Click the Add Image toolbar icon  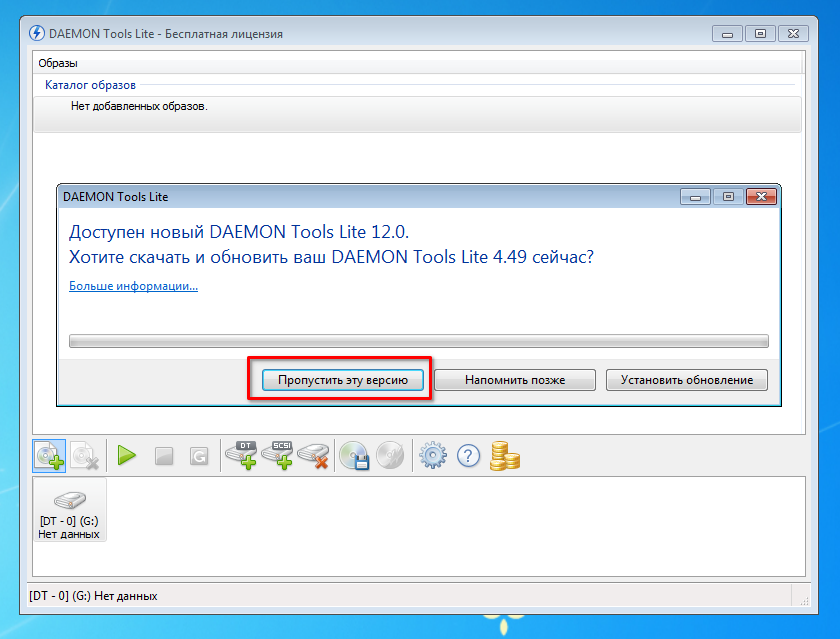pyautogui.click(x=49, y=456)
